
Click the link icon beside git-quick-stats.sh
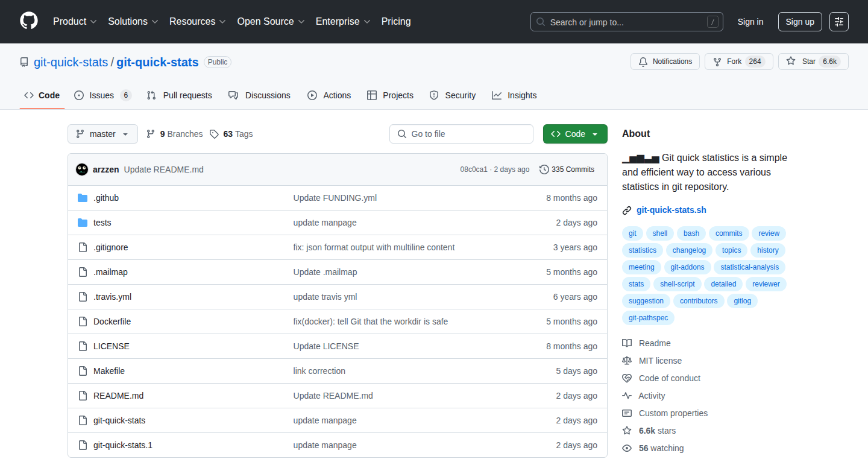pyautogui.click(x=627, y=211)
